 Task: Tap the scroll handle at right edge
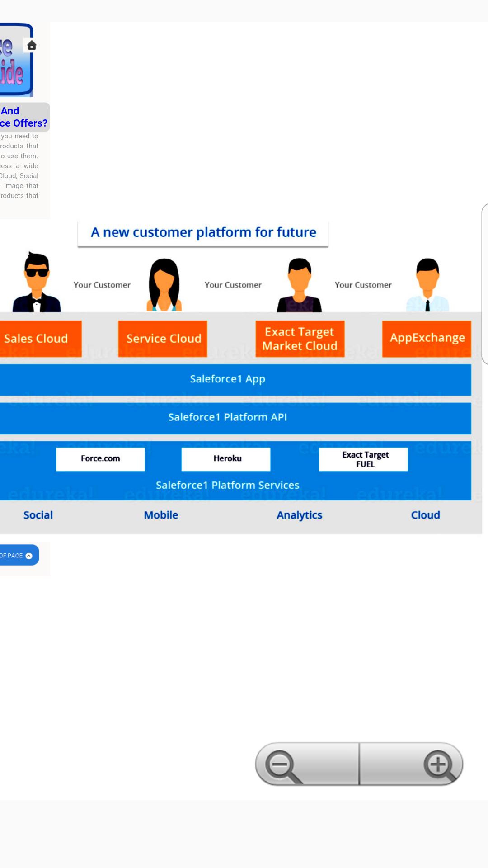click(485, 284)
